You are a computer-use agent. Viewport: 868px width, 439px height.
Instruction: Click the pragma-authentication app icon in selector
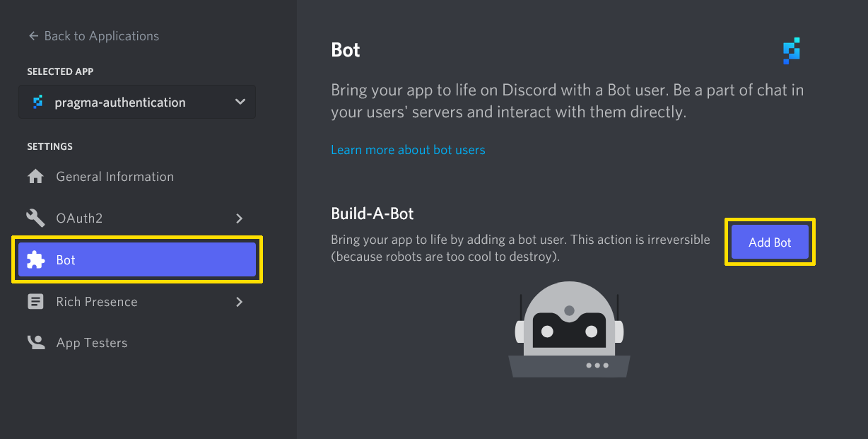(x=38, y=103)
